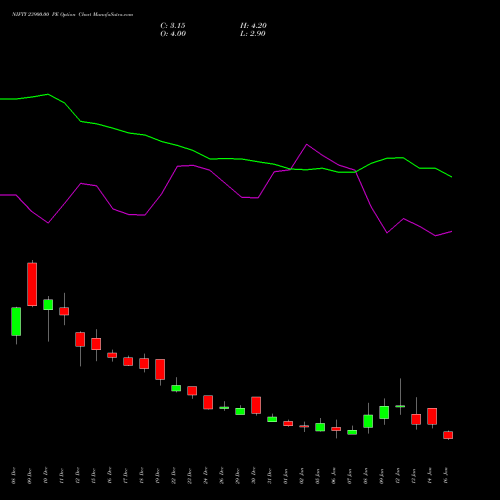Click the close value 'C: 3.15'
Screen dimensions: 500x500
point(173,26)
